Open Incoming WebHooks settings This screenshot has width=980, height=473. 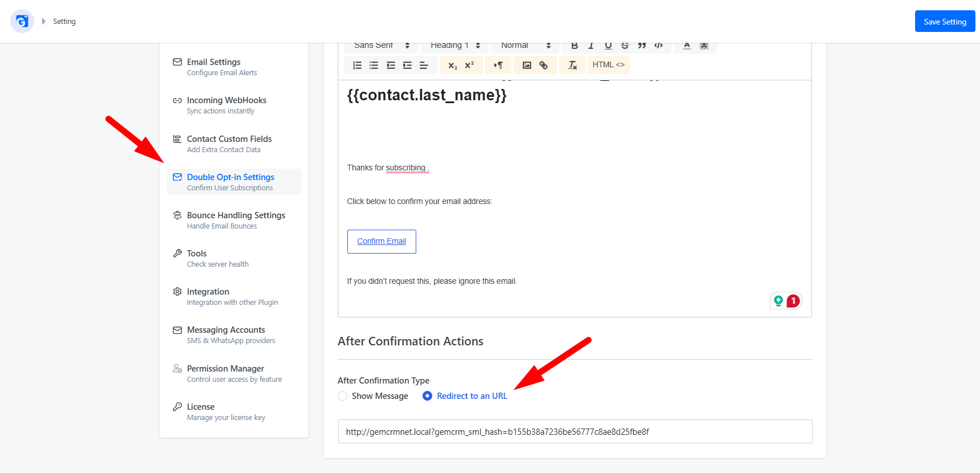tap(234, 105)
